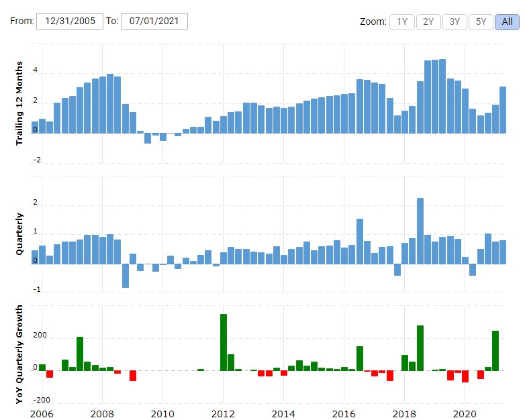
Task: Click the 2020 x-axis label
Action: tap(465, 414)
